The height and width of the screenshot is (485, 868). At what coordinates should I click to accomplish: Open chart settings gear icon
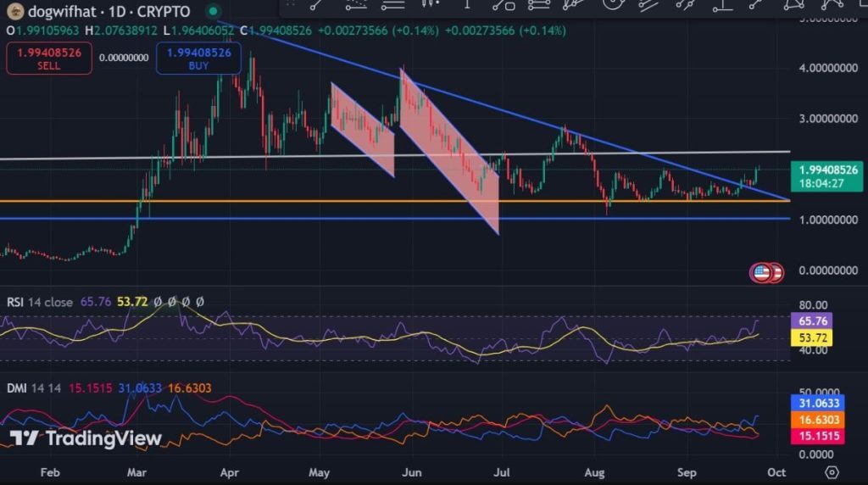(832, 472)
